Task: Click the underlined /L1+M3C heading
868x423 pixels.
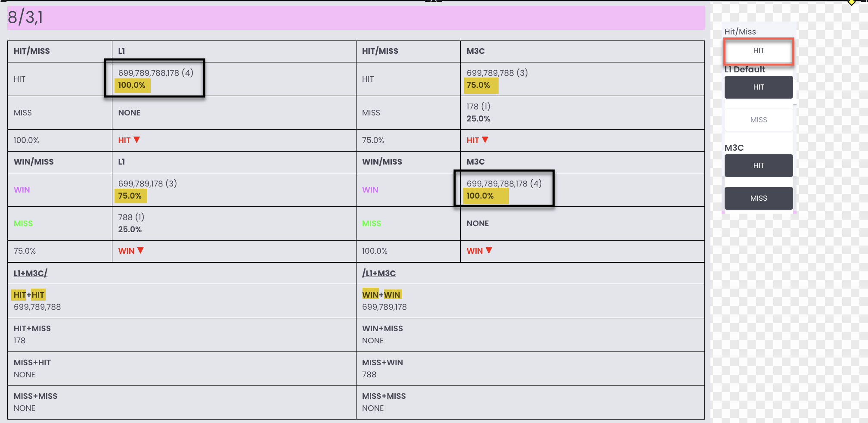Action: pyautogui.click(x=379, y=273)
